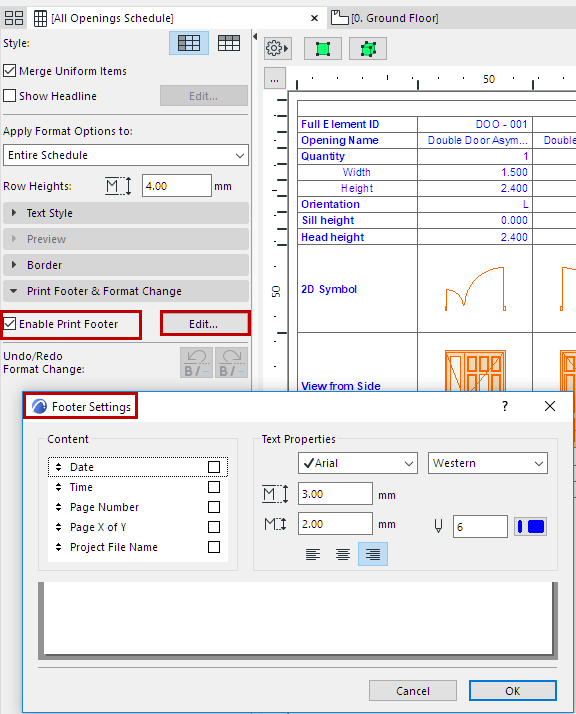This screenshot has height=714, width=576.
Task: Check the Date footer content box
Action: point(214,467)
